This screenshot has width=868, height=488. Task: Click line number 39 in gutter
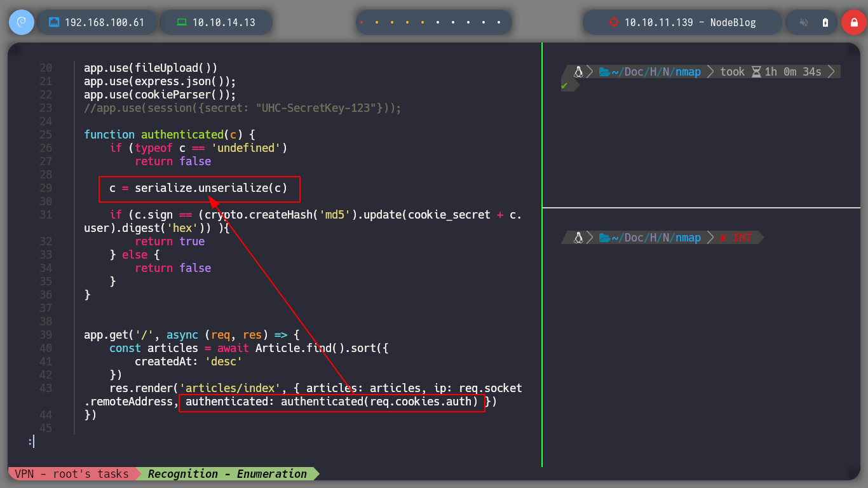click(x=46, y=335)
